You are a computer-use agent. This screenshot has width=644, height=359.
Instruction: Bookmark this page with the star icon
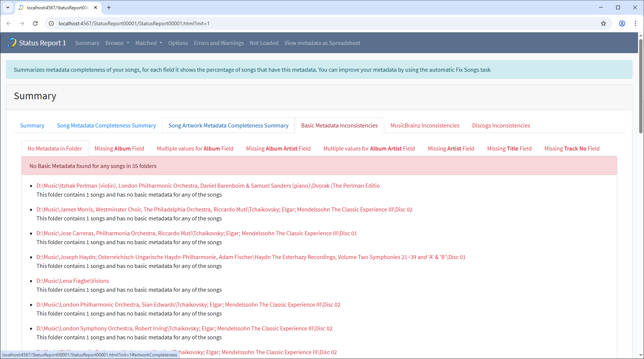[x=603, y=23]
